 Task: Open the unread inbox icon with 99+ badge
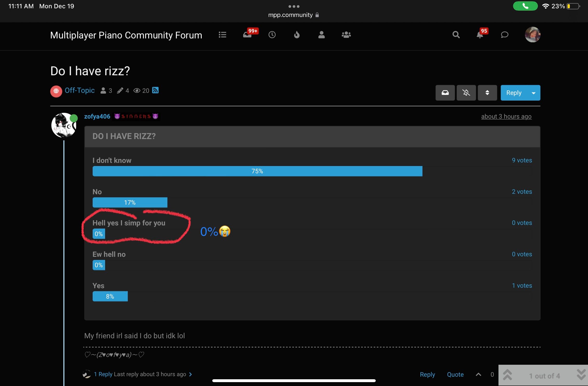248,35
